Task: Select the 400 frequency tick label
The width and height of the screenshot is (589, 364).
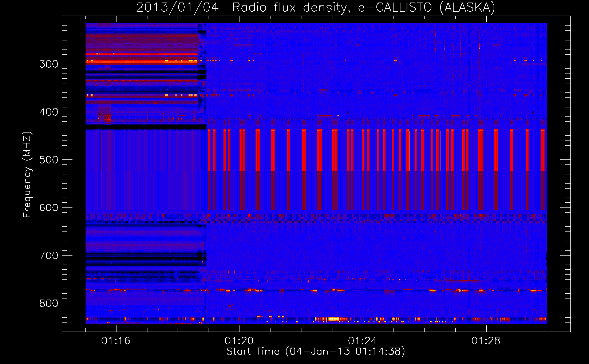Action: (49, 112)
